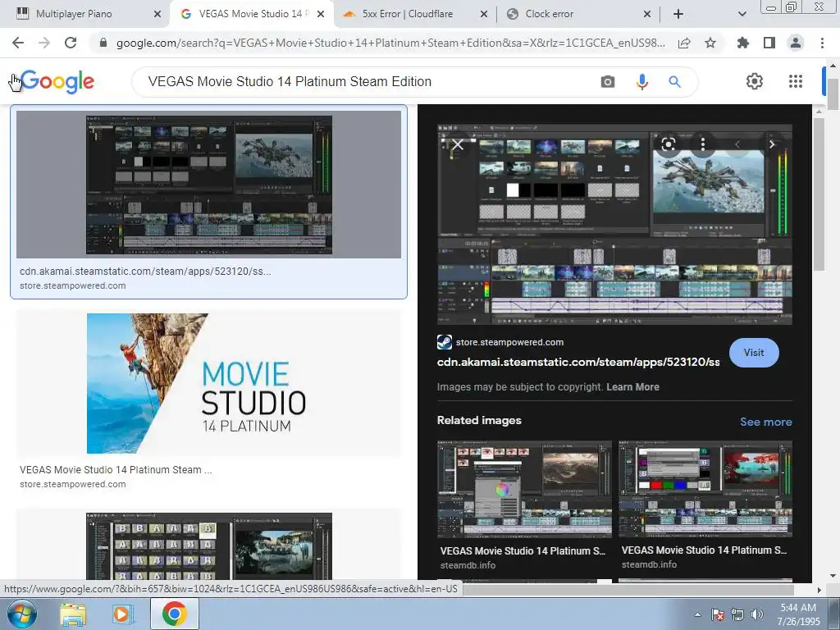The height and width of the screenshot is (630, 840).
Task: Search inside image with Lens icon
Action: coord(669,144)
